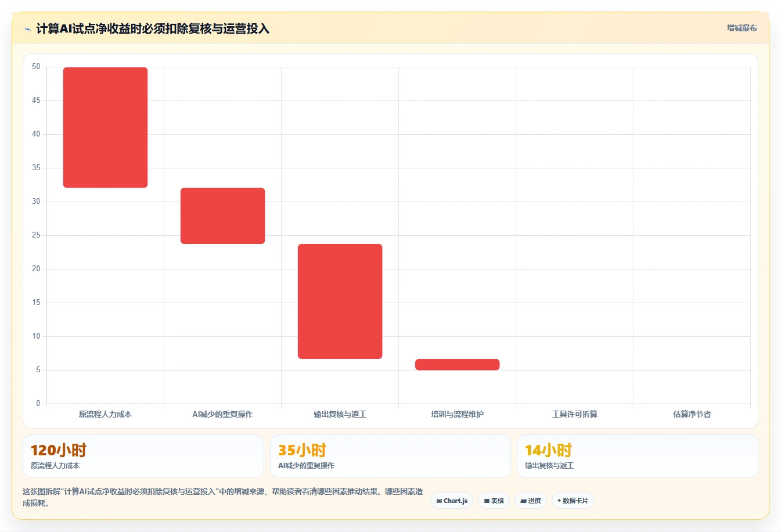
Task: Click the AI减少的重复操作 red bar
Action: [222, 215]
